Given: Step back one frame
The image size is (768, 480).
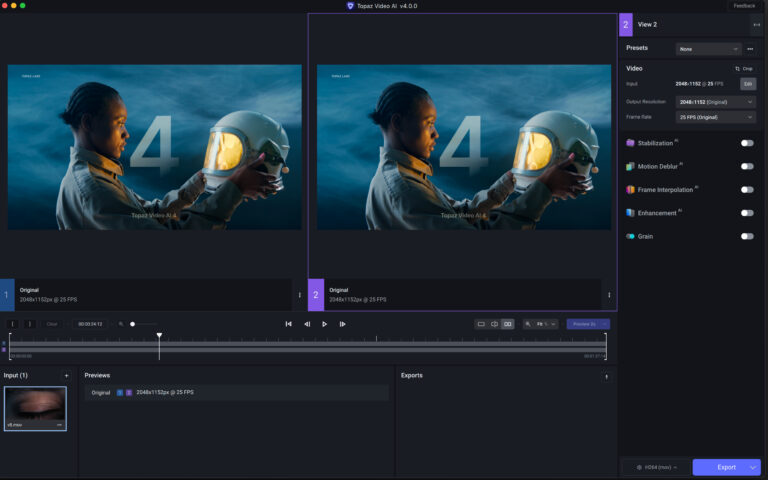Looking at the screenshot, I should 307,324.
